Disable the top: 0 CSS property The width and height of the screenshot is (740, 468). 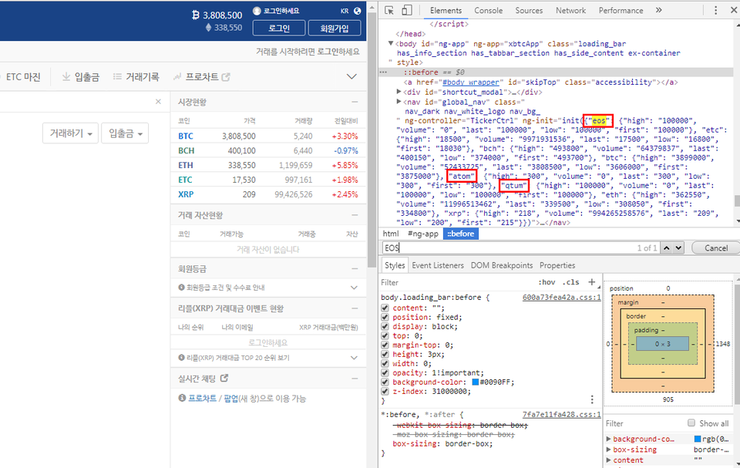(385, 336)
